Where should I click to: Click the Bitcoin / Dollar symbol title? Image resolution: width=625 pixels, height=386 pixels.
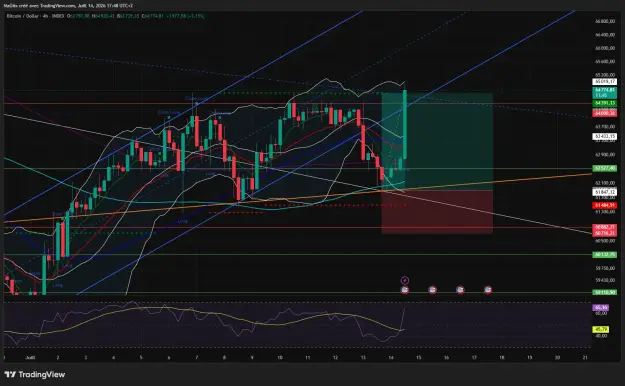22,16
